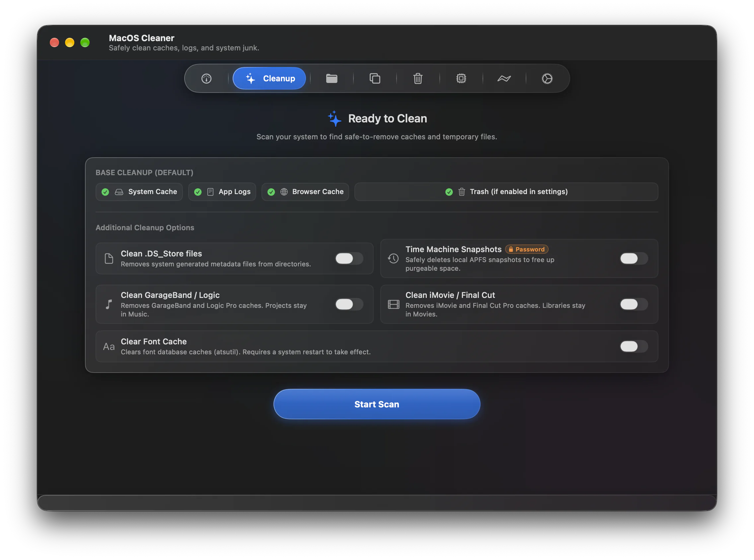Click the sparkle icon beside Ready to Clean
Screen dimensions: 754x560
[335, 119]
